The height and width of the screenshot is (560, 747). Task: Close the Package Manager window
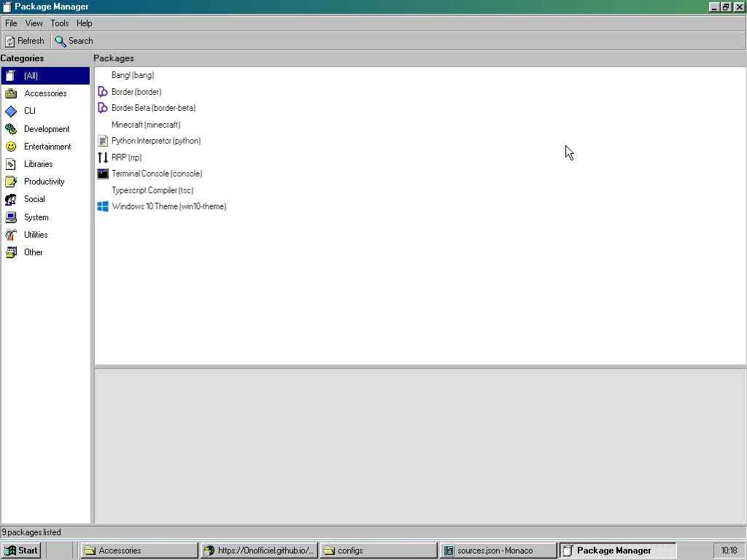point(738,7)
